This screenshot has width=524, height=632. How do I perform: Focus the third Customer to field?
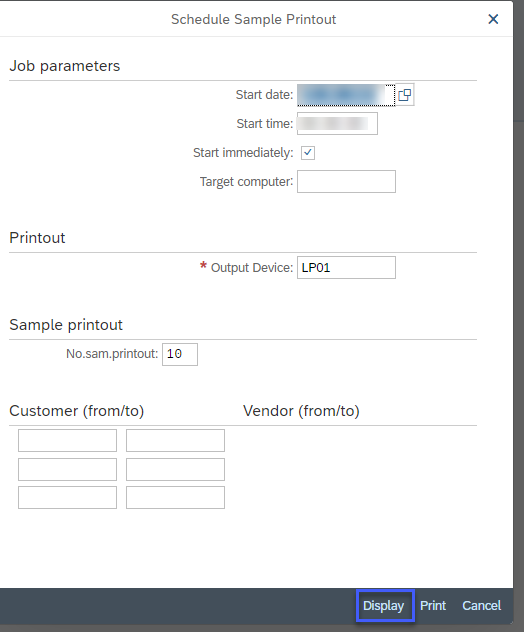(x=175, y=497)
